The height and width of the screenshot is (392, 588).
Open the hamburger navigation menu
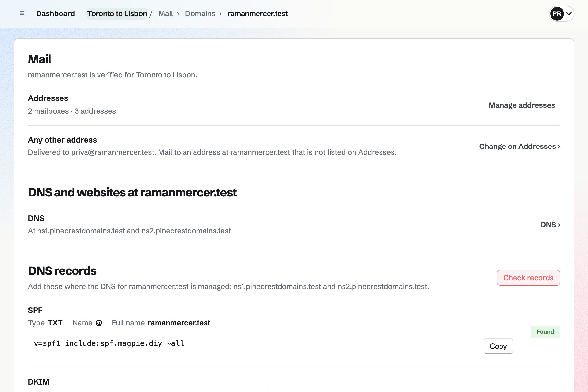coord(22,13)
